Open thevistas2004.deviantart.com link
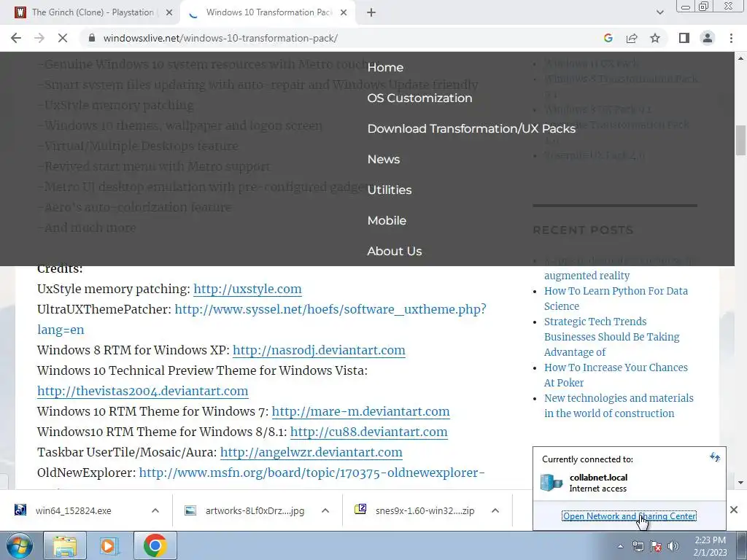Viewport: 747px width, 560px height. click(x=142, y=392)
